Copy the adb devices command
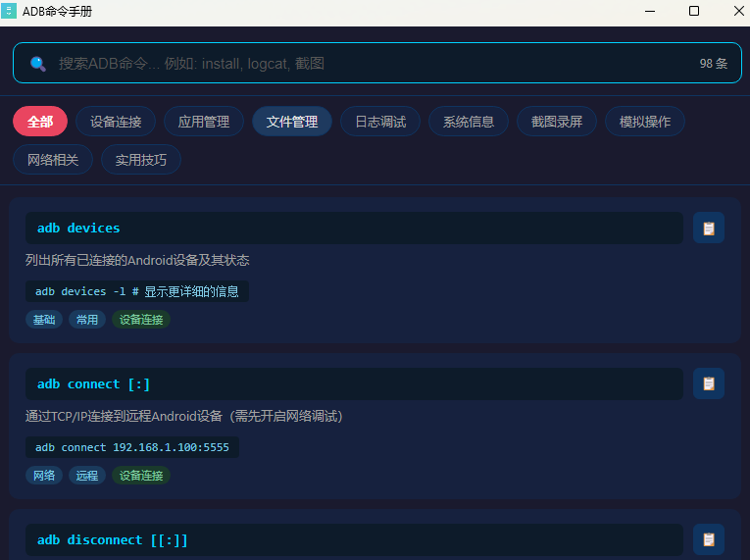The width and height of the screenshot is (750, 560). pos(709,228)
